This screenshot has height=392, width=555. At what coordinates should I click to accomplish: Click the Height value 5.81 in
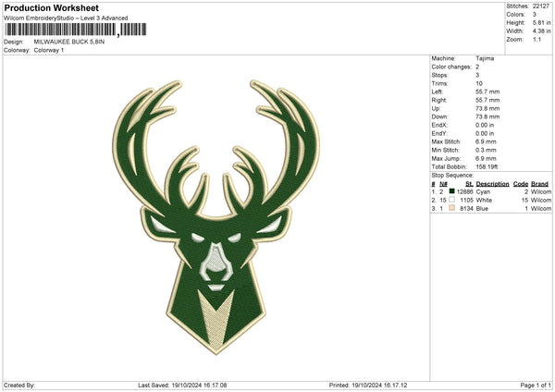click(x=541, y=22)
